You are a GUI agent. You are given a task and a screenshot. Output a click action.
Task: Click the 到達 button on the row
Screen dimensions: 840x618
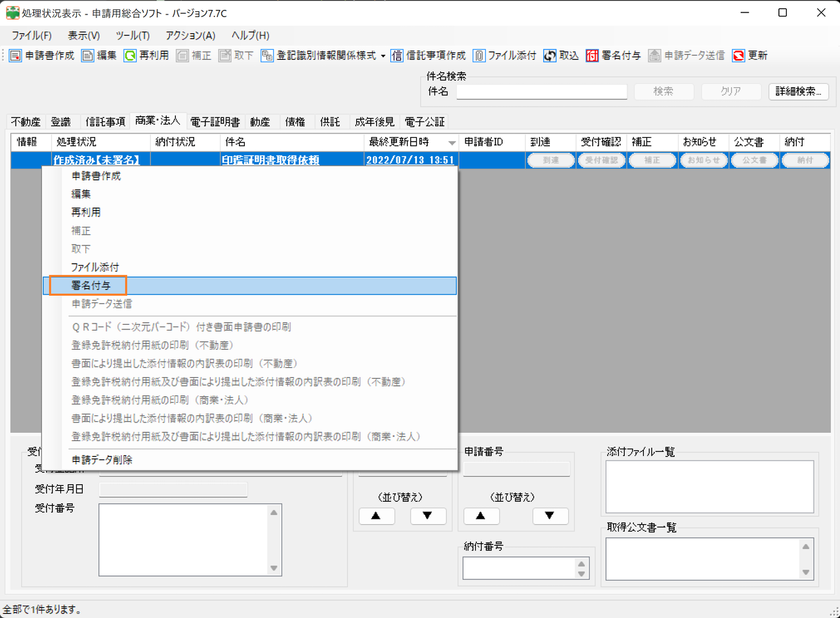551,159
